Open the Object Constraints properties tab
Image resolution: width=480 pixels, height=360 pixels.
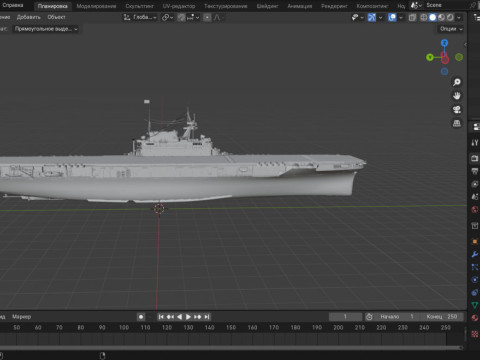click(475, 292)
